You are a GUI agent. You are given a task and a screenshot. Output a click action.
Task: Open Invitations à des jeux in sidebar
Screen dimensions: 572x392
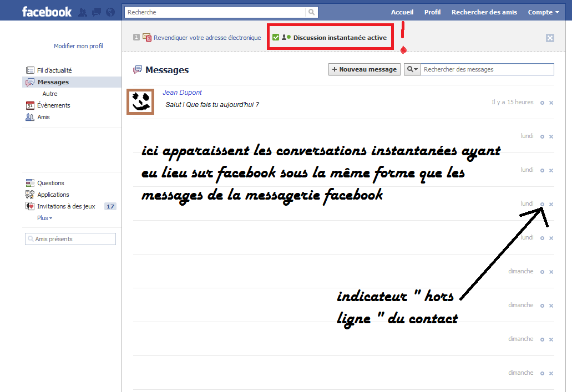coord(66,206)
